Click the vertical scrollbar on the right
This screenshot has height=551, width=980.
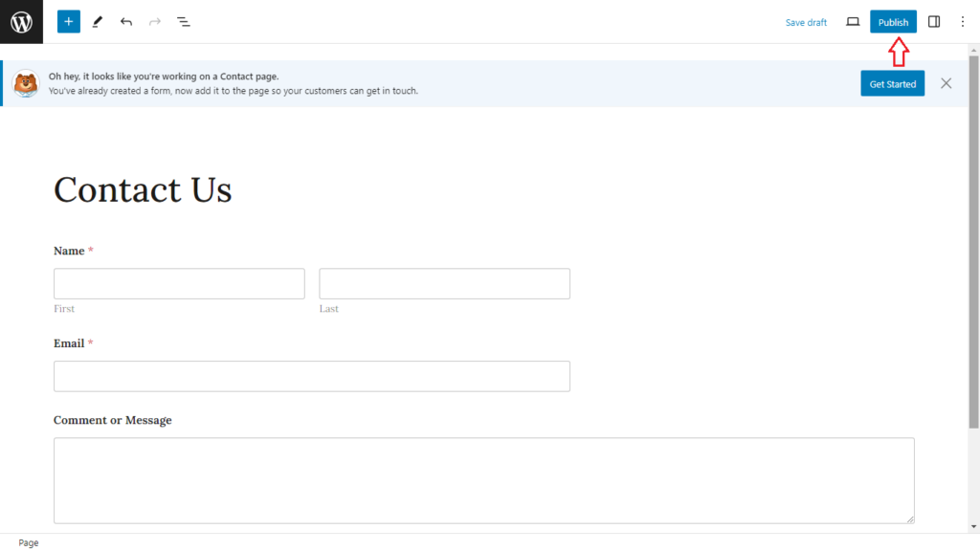[x=973, y=239]
